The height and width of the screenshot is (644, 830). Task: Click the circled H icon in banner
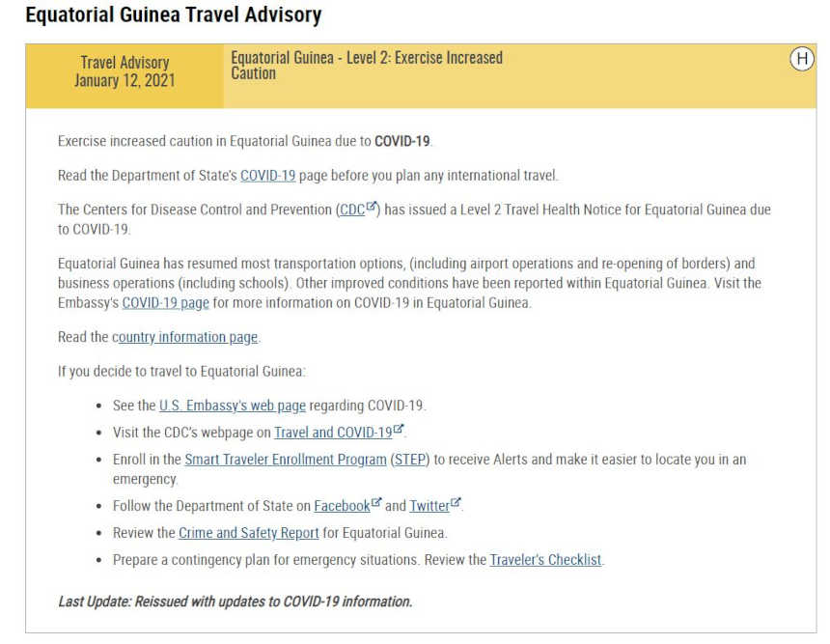[802, 58]
